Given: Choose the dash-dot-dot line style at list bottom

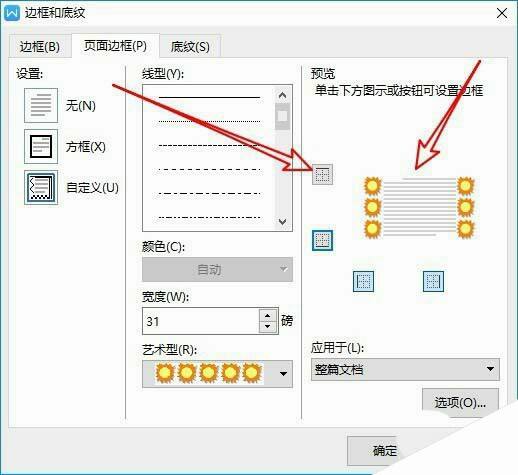Looking at the screenshot, I should coord(209,217).
